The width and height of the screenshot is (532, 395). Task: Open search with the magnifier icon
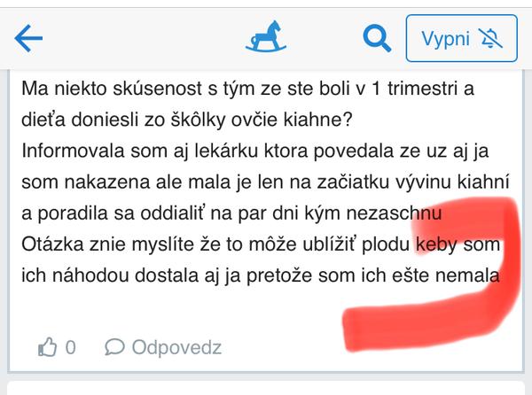[x=379, y=38]
